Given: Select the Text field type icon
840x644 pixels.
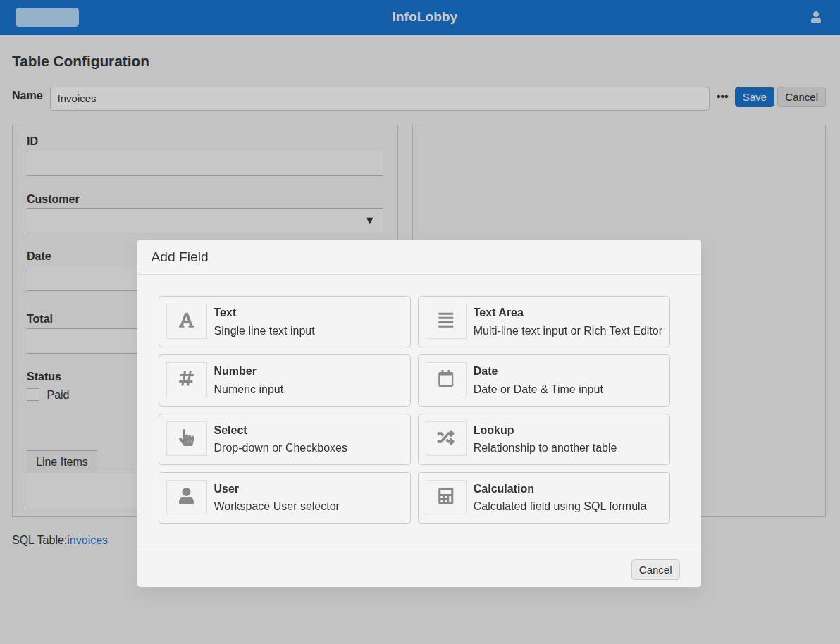Looking at the screenshot, I should click(x=186, y=321).
